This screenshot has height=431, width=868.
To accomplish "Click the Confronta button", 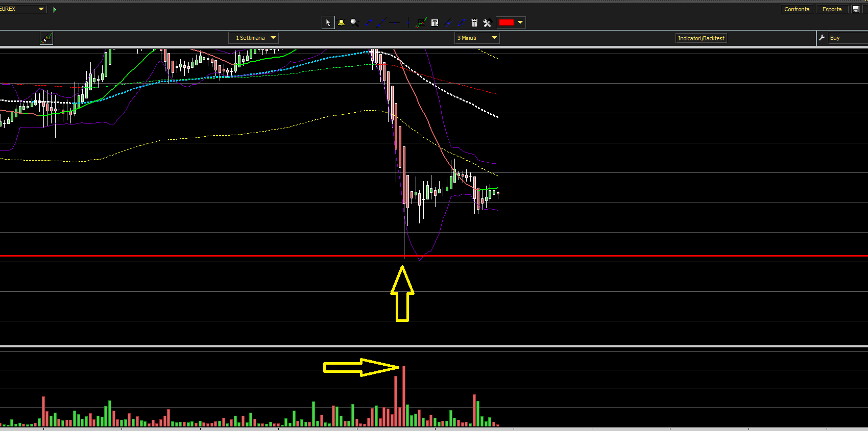I will (x=797, y=9).
